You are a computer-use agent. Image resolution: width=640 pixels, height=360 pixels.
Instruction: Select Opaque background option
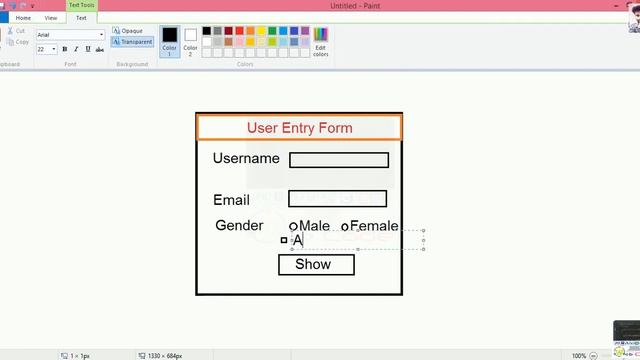[128, 31]
